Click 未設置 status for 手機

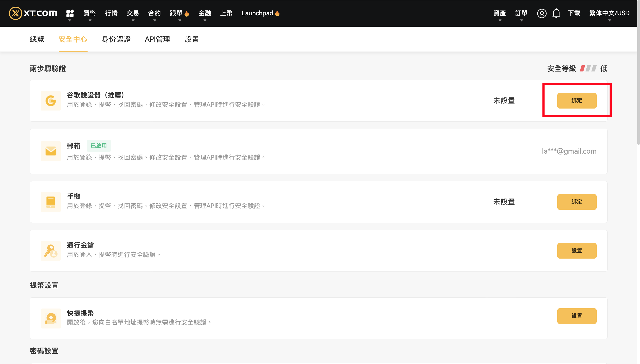(x=504, y=202)
